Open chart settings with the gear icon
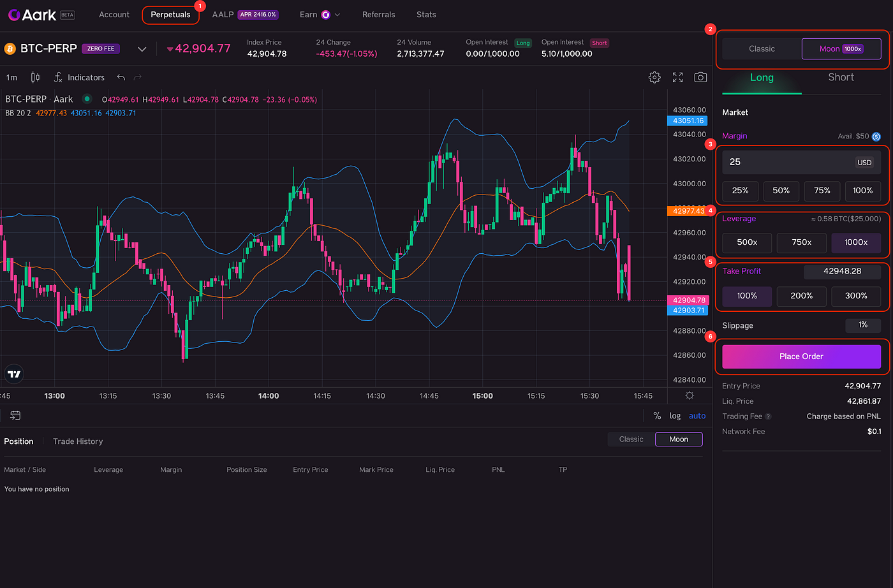893x588 pixels. pyautogui.click(x=654, y=77)
